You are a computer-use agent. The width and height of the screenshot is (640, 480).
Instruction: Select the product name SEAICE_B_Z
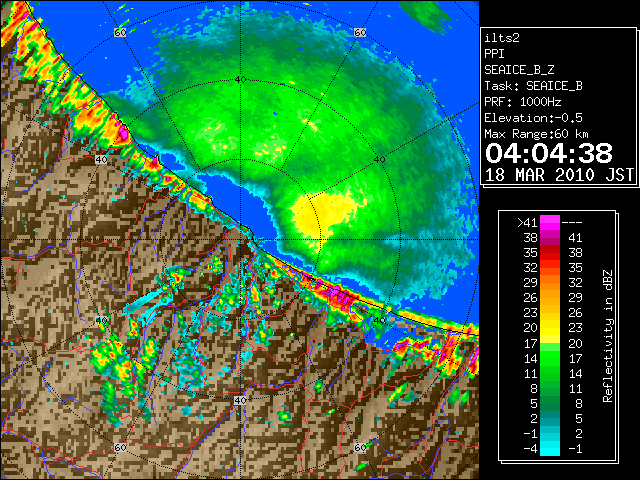[x=519, y=70]
